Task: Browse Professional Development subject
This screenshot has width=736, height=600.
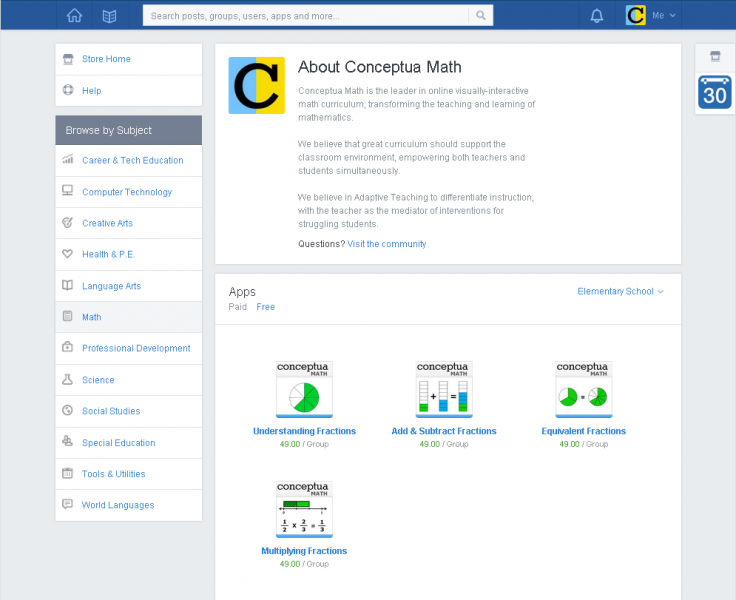Action: (x=136, y=348)
